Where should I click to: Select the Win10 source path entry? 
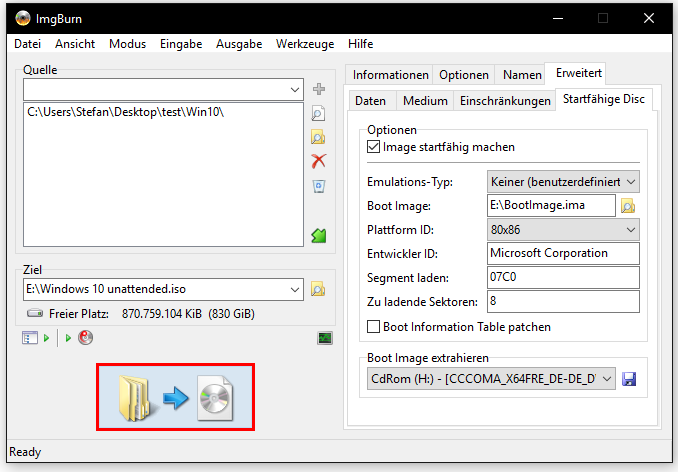126,112
